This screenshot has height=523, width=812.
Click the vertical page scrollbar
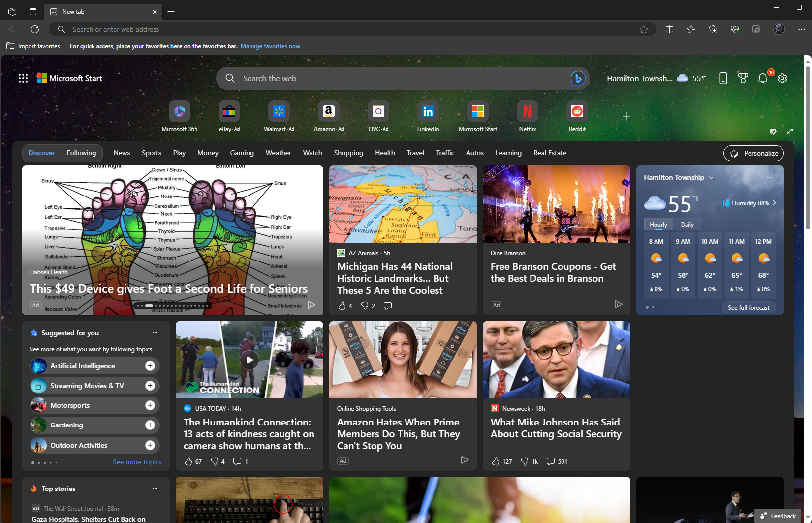coord(808,148)
